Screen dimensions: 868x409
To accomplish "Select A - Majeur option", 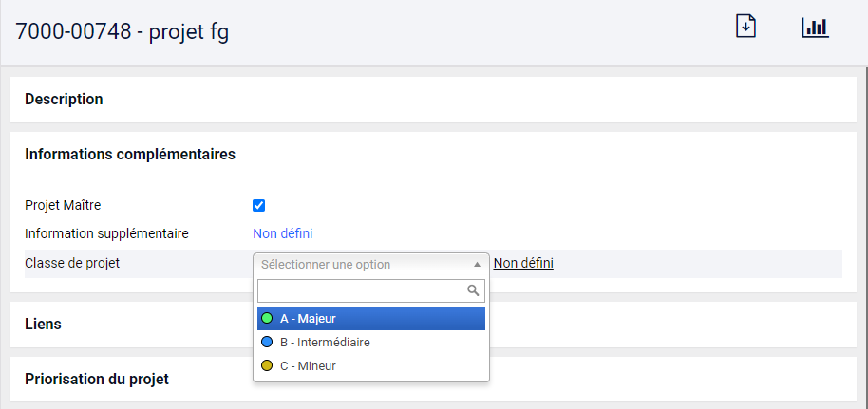I will (371, 319).
